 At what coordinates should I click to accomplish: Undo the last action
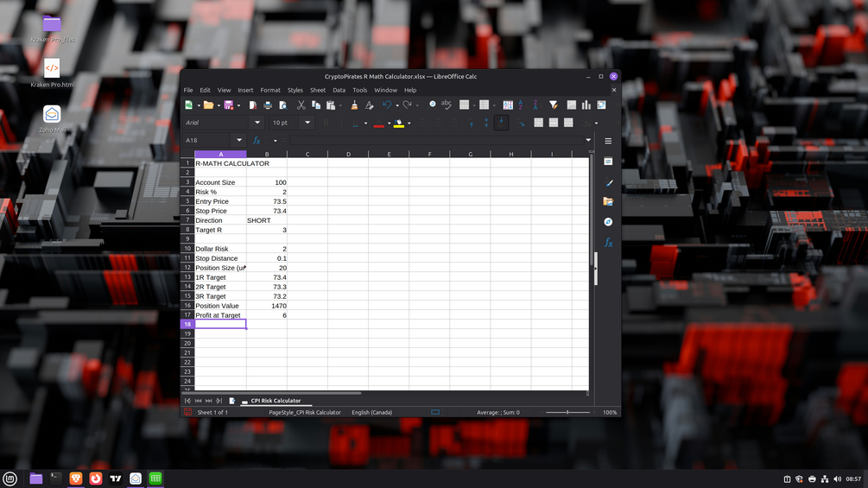coord(387,105)
